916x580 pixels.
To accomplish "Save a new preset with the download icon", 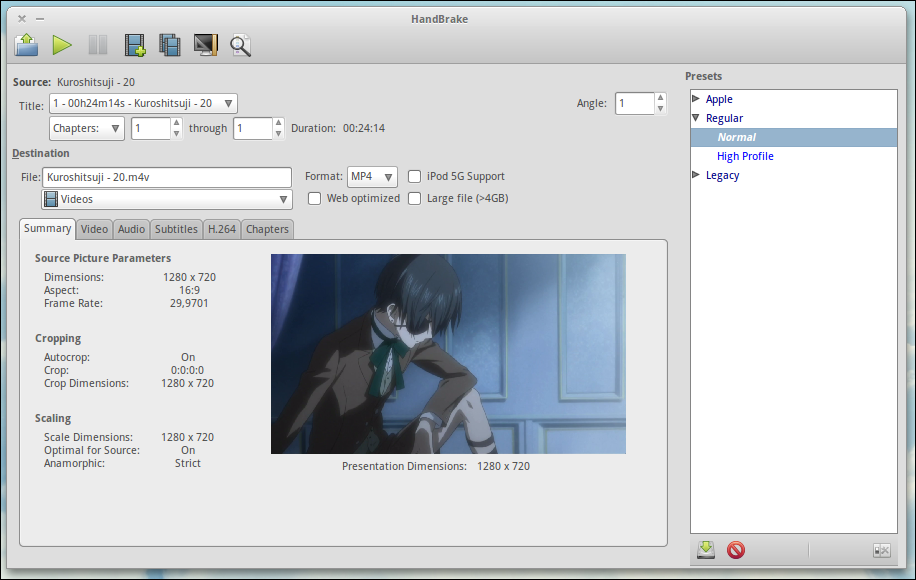I will click(x=706, y=550).
